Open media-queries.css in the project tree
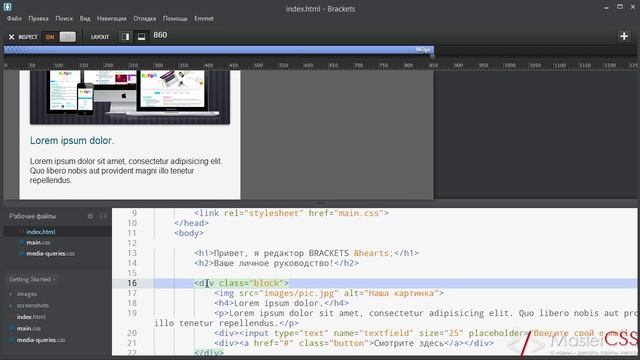This screenshot has height=360, width=640. click(41, 340)
